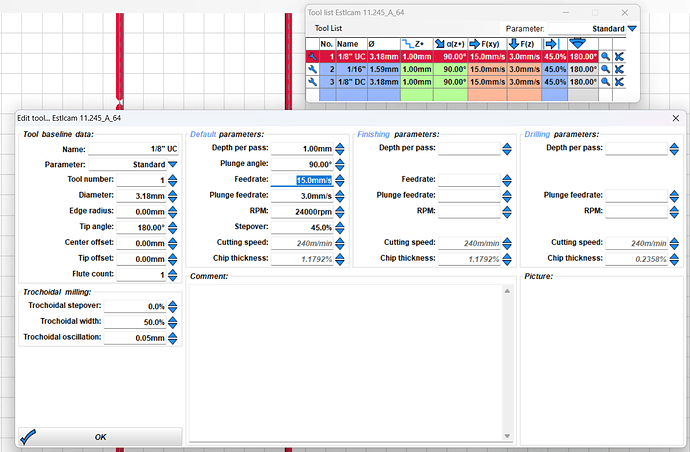Viewport: 690px width, 452px height.
Task: Adjust Finishing RPM stepper
Action: pyautogui.click(x=507, y=212)
